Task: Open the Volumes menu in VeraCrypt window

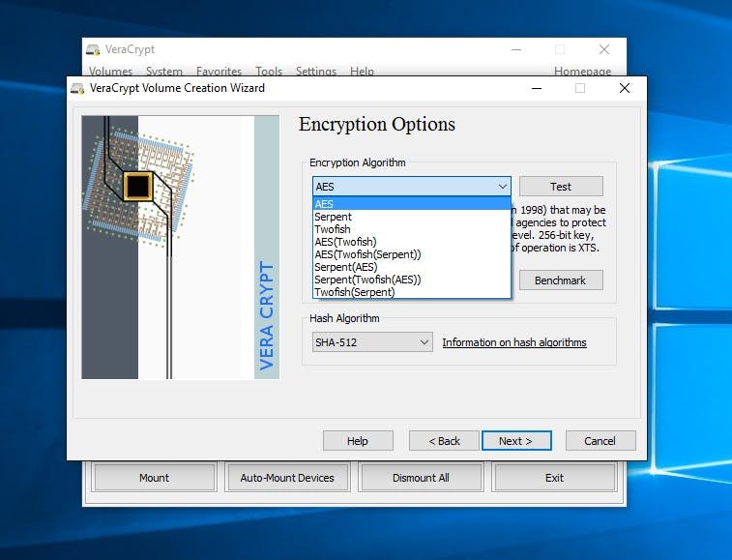Action: (110, 71)
